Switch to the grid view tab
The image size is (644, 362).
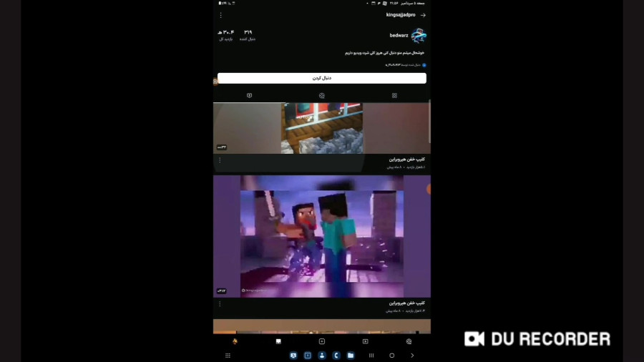(x=394, y=96)
